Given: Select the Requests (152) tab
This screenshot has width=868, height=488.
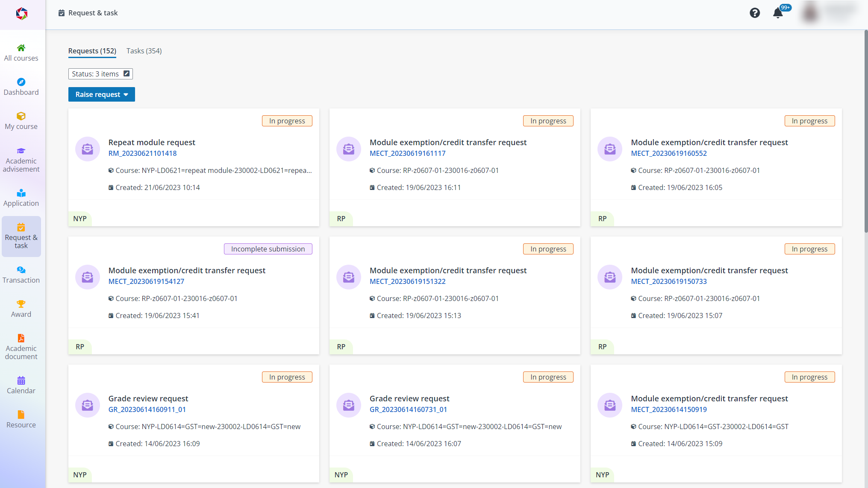Looking at the screenshot, I should [x=92, y=51].
